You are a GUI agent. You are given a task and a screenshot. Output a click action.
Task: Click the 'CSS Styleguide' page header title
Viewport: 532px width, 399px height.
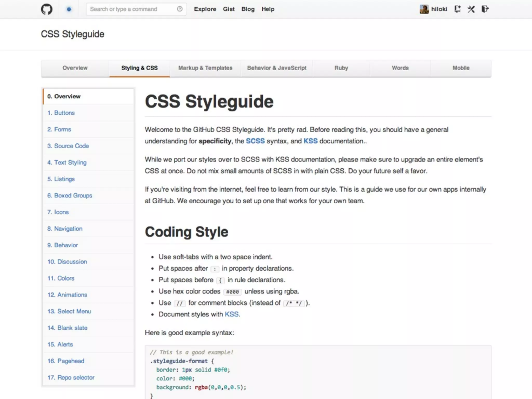(x=72, y=34)
